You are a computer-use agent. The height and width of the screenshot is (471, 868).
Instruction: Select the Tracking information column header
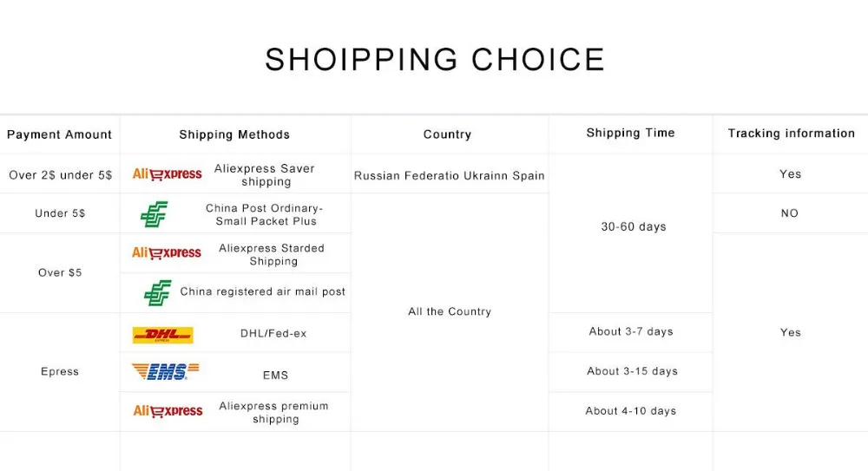pos(791,134)
